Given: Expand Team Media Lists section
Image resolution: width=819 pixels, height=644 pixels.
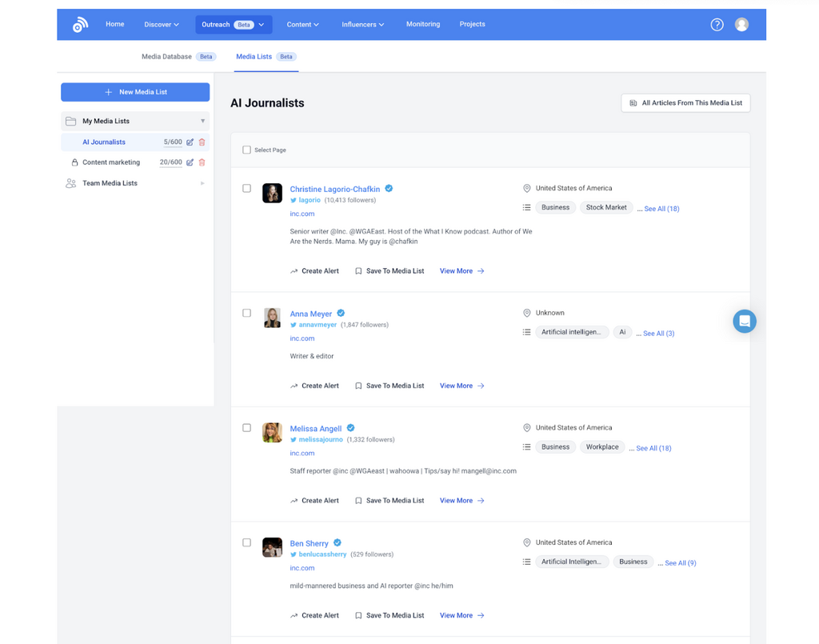Looking at the screenshot, I should tap(134, 183).
